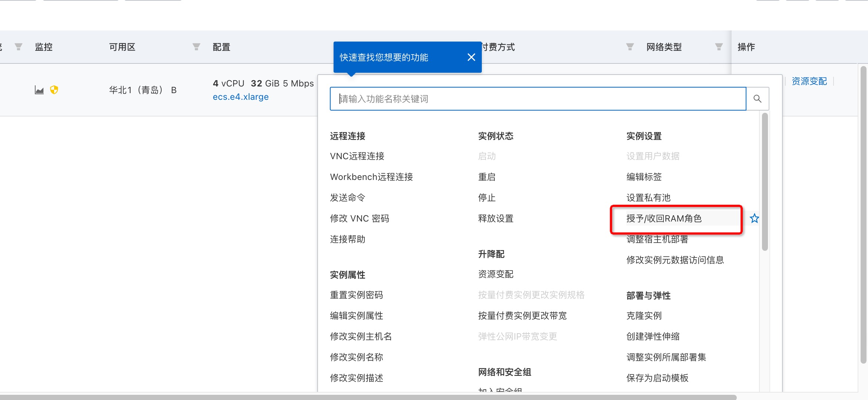
Task: Choose 调整实例所属部署集 option
Action: (666, 357)
